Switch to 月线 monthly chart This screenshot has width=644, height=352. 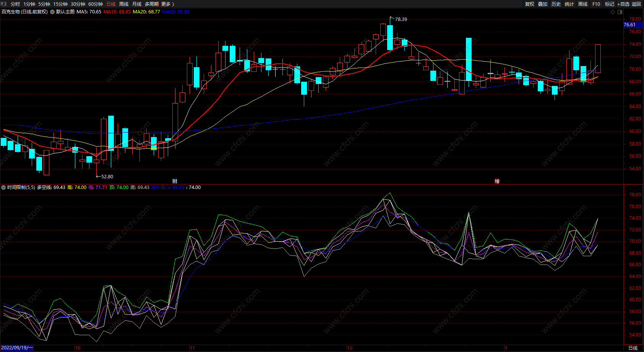pos(137,4)
